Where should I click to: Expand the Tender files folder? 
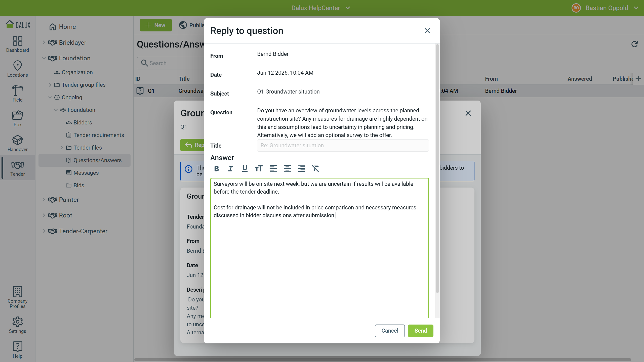[62, 148]
